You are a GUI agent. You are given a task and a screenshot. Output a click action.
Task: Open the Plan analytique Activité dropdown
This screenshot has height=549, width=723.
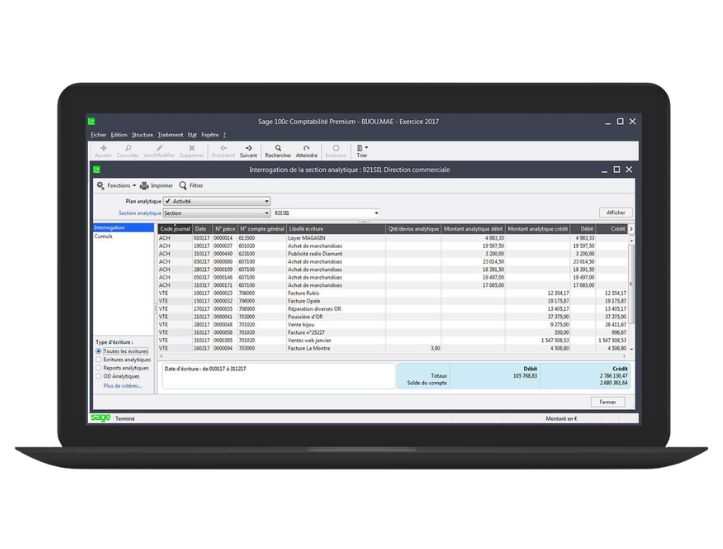tap(217, 201)
